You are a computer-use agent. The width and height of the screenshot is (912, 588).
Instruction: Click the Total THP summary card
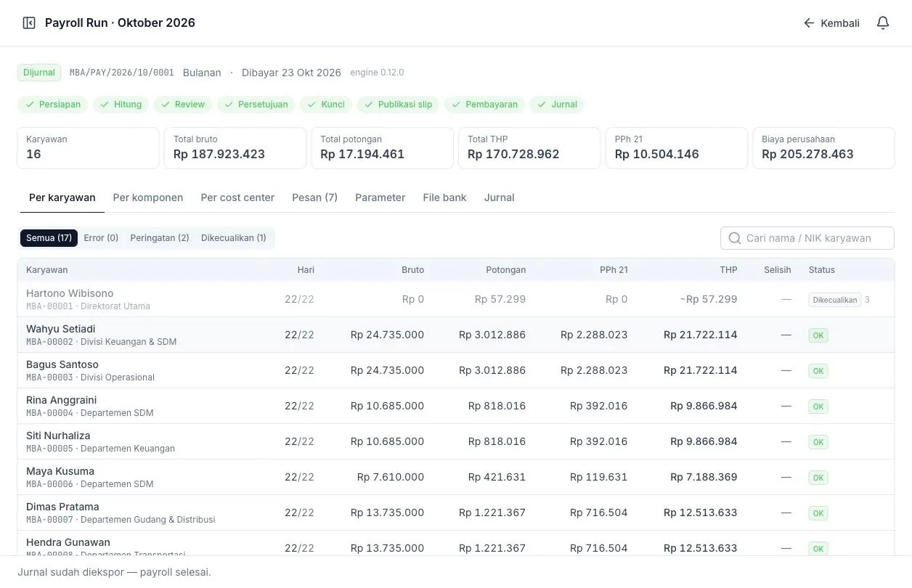point(529,148)
